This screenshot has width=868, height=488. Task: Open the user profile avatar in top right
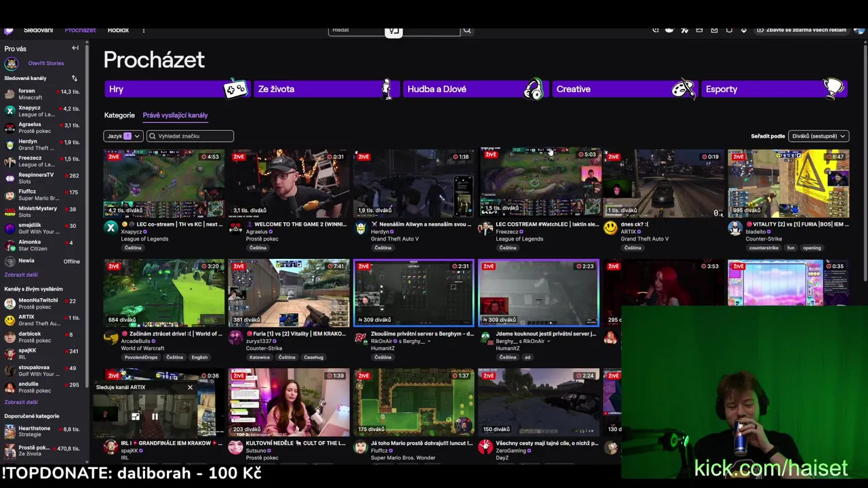(859, 30)
